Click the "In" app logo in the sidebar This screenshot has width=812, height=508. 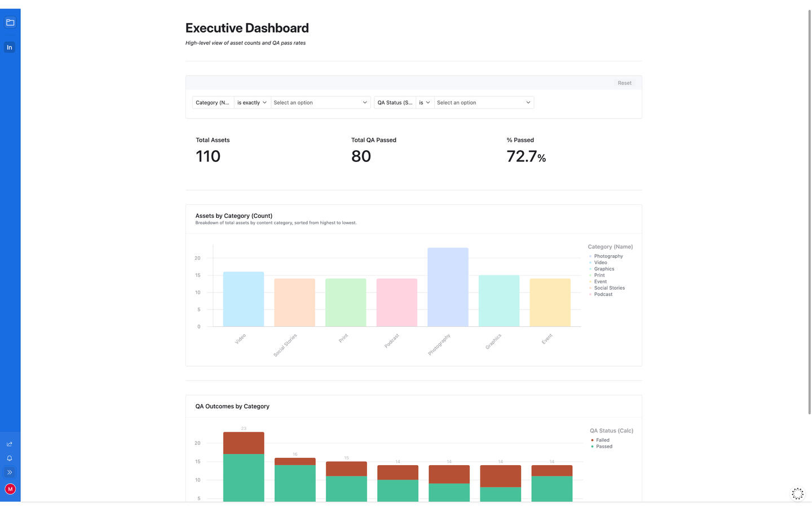[10, 47]
